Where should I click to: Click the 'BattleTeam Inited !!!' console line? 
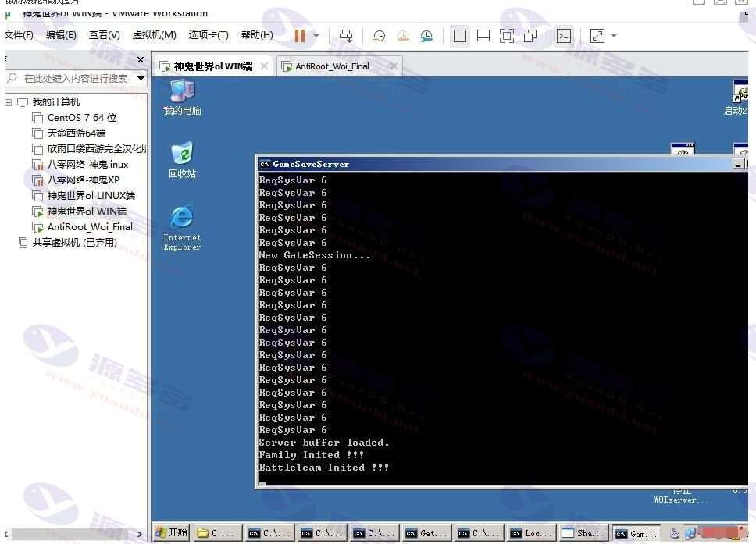point(323,468)
